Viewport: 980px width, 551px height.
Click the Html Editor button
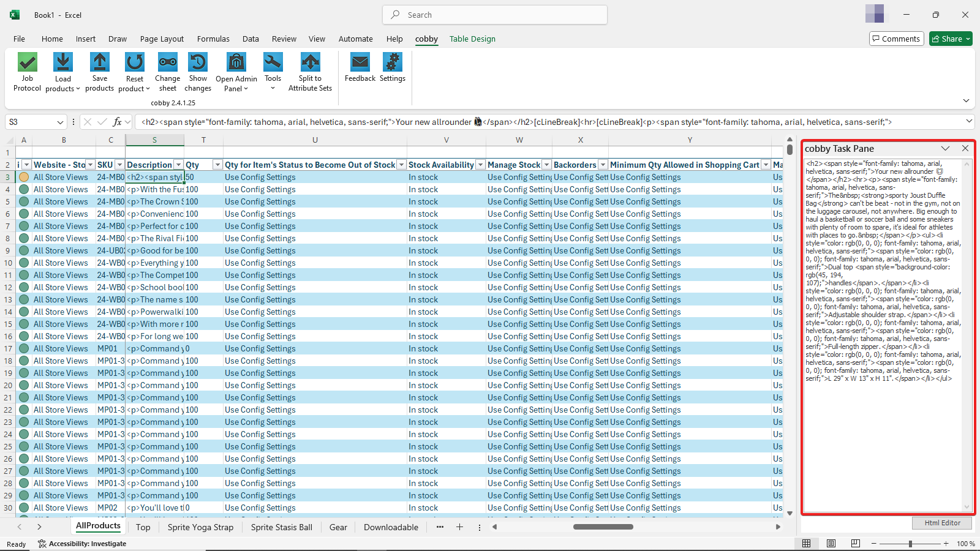point(942,523)
